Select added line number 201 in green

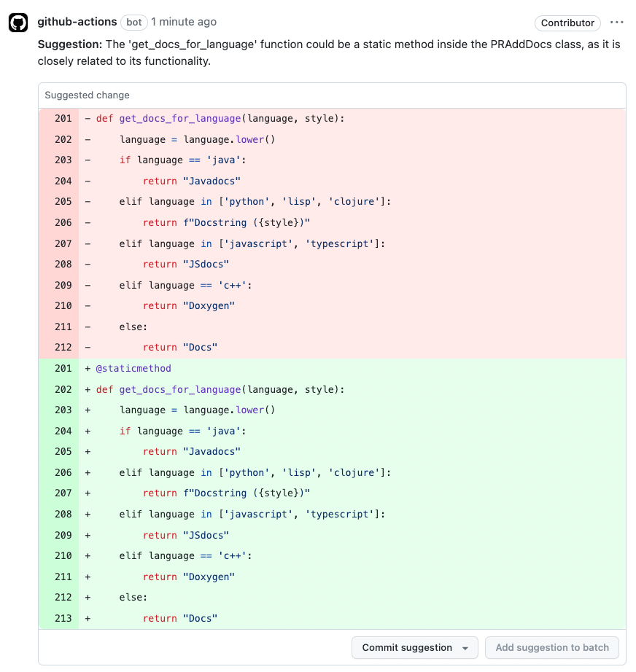point(63,368)
